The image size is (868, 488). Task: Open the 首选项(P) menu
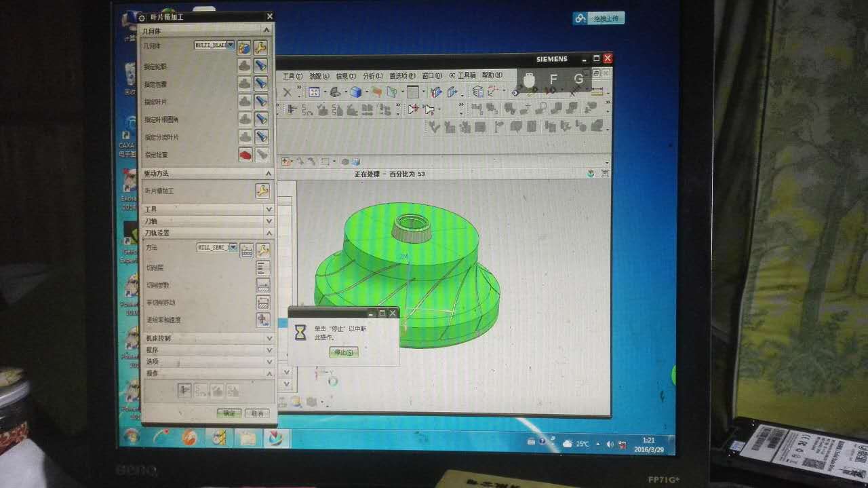403,76
